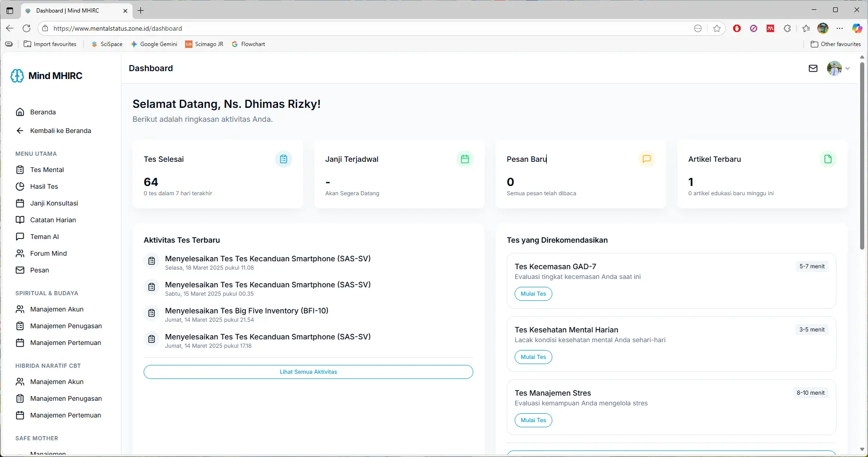Screen dimensions: 868x457
Task: Open Google Gemini bookmark
Action: coord(154,44)
